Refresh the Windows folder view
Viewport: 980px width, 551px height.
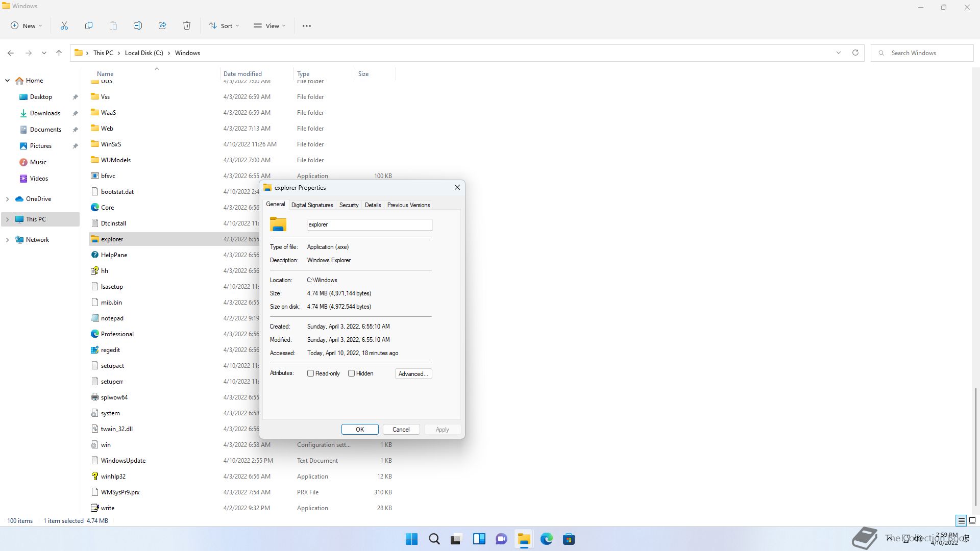point(855,53)
